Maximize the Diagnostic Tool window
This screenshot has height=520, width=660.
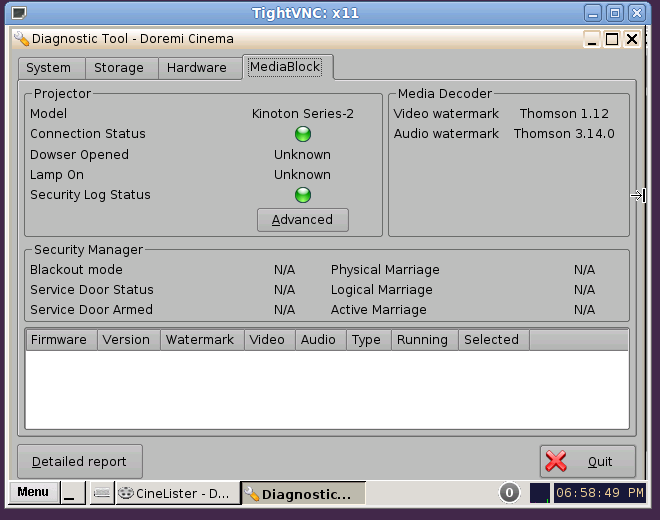click(x=612, y=39)
